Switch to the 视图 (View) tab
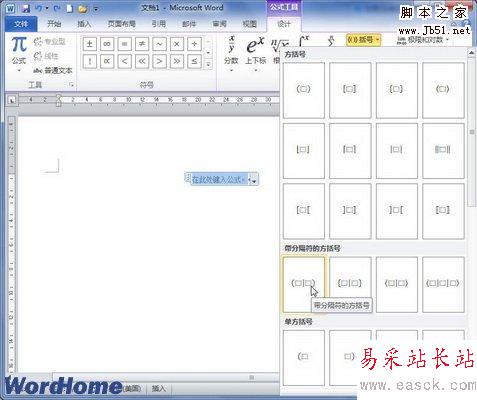 250,24
